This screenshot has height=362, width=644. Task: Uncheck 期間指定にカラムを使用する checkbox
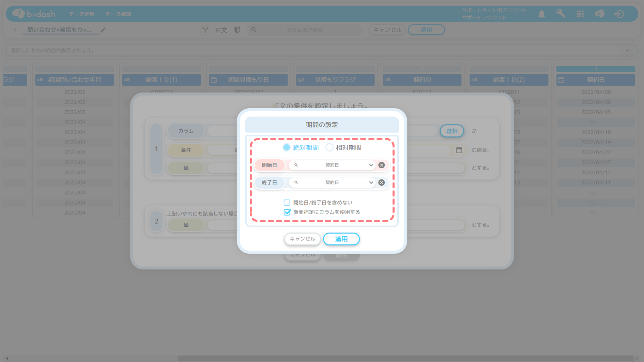[x=287, y=212]
